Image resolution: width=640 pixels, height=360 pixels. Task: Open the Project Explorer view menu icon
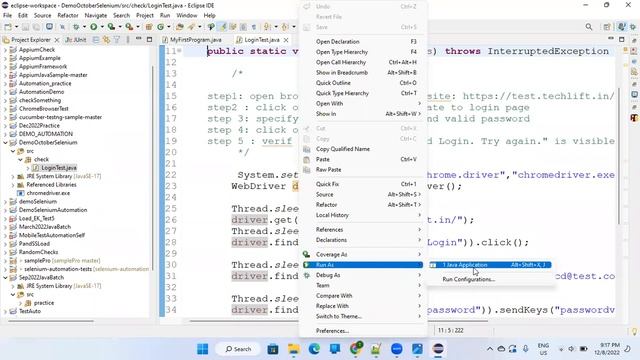point(128,40)
